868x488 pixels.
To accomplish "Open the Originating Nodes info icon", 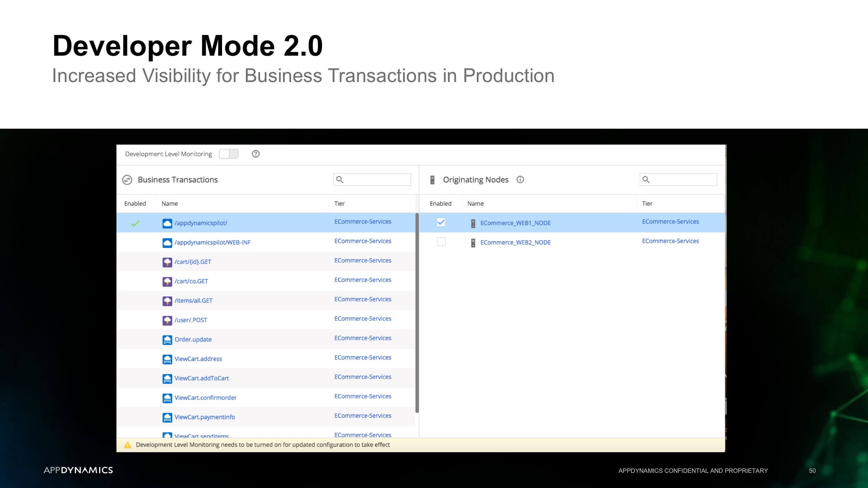I will [520, 180].
